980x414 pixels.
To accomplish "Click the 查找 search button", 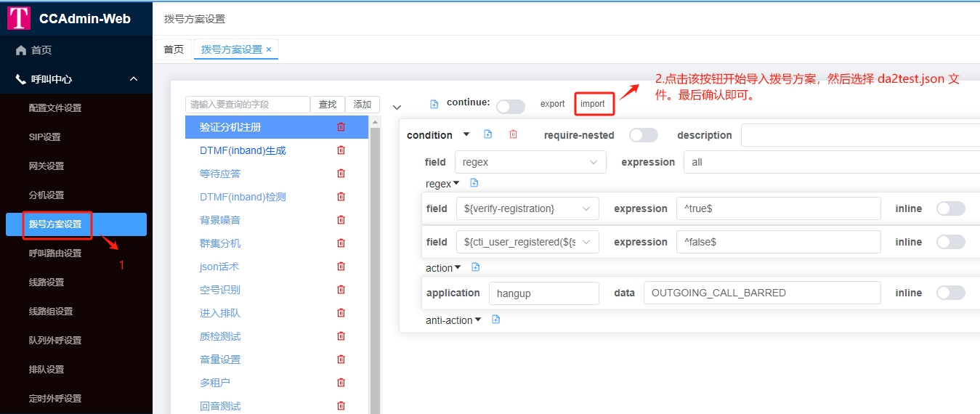I will [328, 105].
